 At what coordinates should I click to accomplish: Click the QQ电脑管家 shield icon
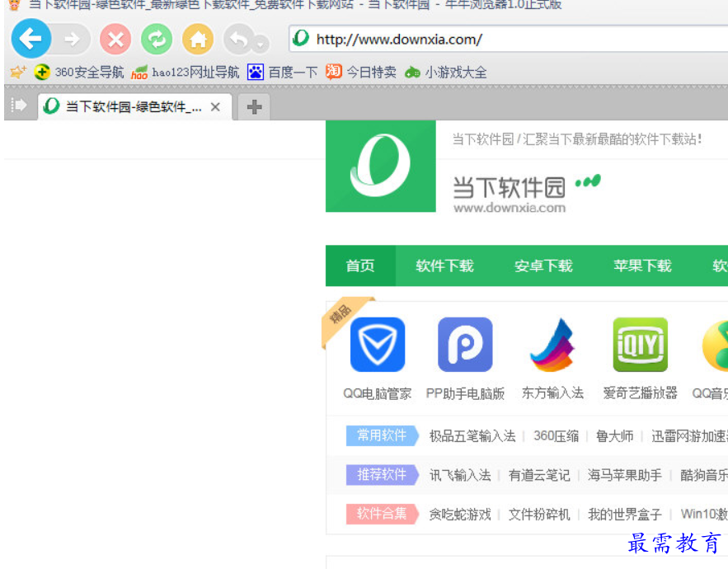378,345
